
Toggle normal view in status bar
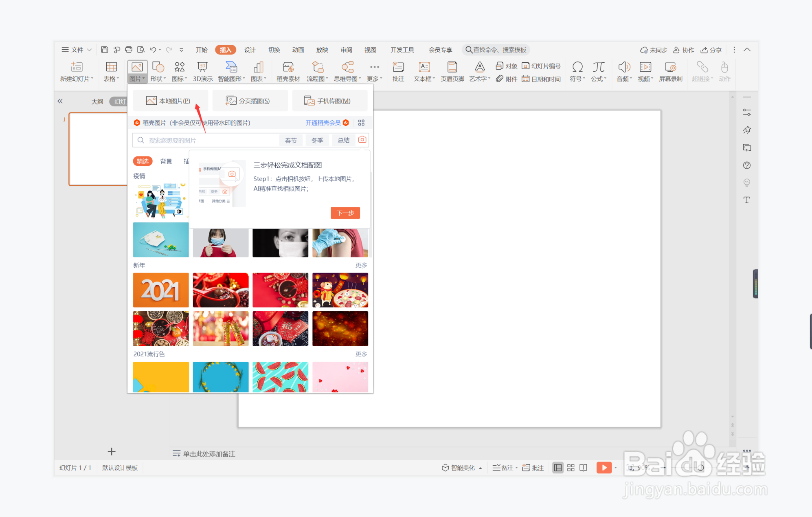click(x=557, y=468)
